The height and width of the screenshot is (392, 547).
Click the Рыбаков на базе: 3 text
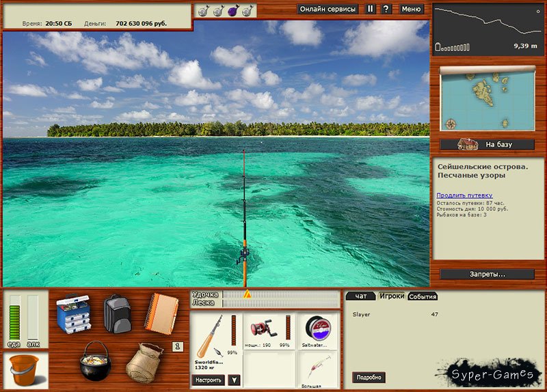[462, 214]
